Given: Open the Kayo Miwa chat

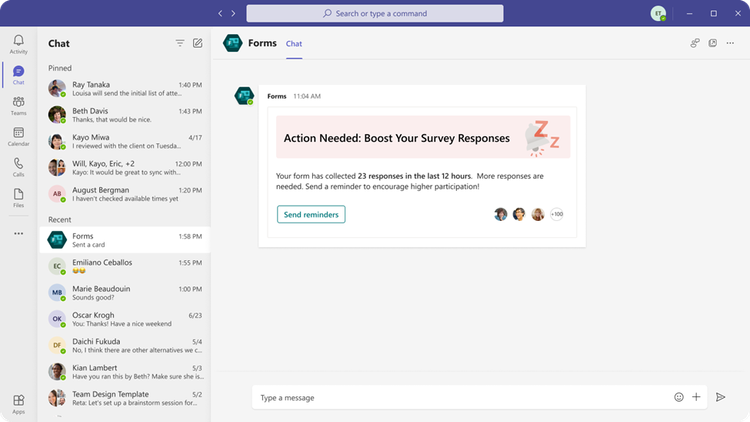Looking at the screenshot, I should click(x=125, y=141).
